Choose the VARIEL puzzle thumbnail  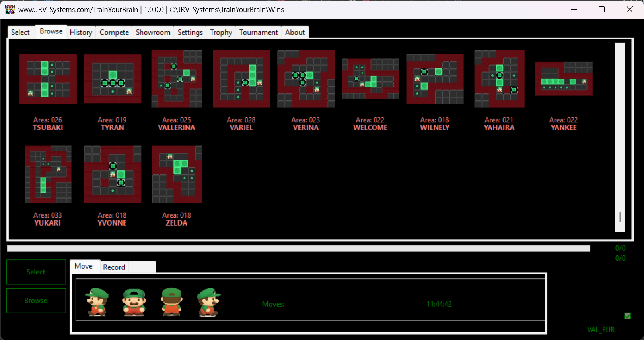click(x=241, y=79)
